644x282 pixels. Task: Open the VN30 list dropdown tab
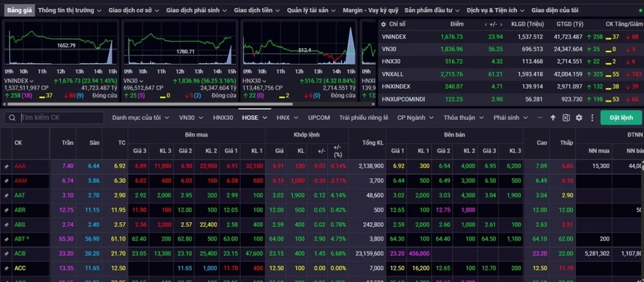coord(191,117)
